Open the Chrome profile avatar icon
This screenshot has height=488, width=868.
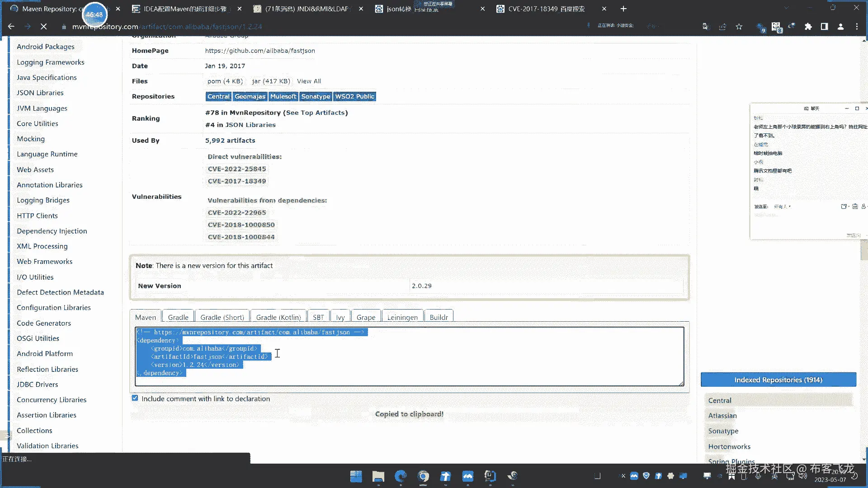(x=840, y=27)
